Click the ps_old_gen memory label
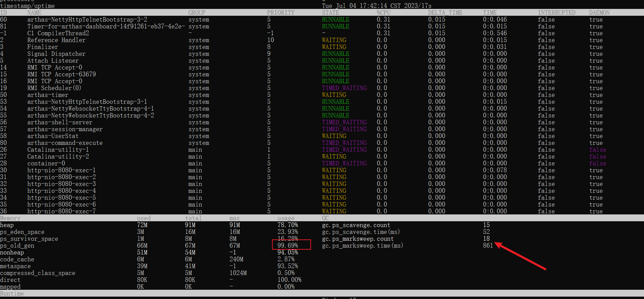644x299 pixels. [17, 246]
